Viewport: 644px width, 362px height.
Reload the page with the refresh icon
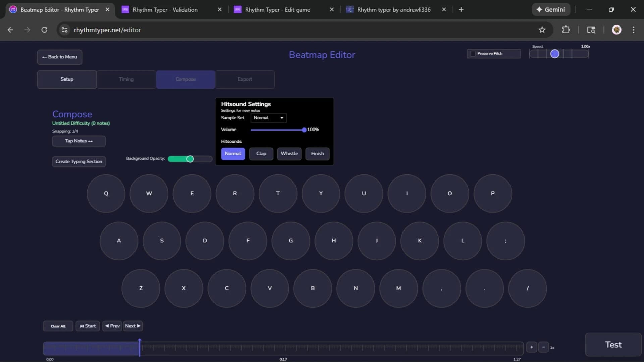(44, 30)
